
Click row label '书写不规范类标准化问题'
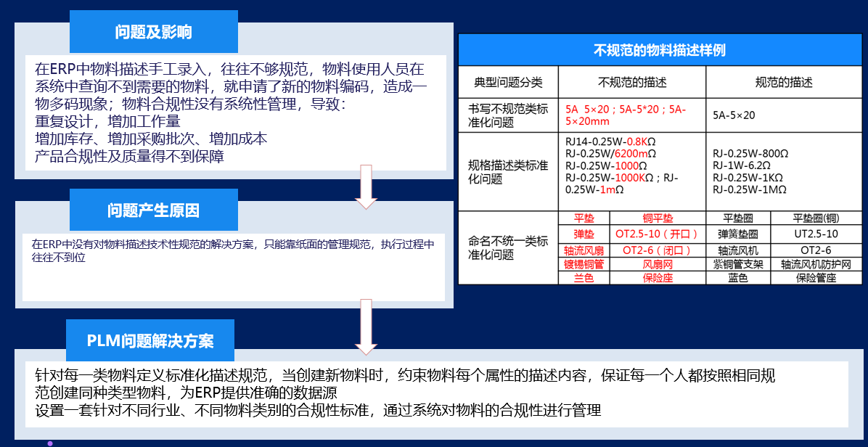508,115
